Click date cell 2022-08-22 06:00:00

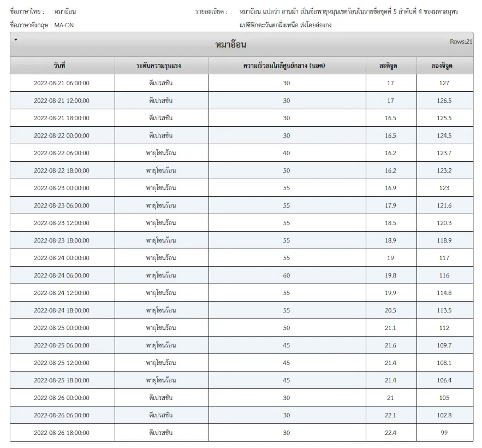coord(62,153)
